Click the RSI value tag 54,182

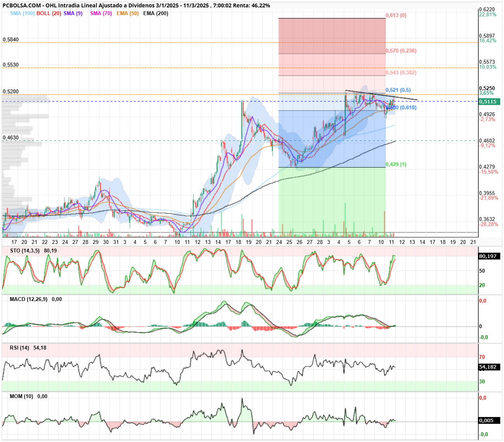(x=489, y=367)
